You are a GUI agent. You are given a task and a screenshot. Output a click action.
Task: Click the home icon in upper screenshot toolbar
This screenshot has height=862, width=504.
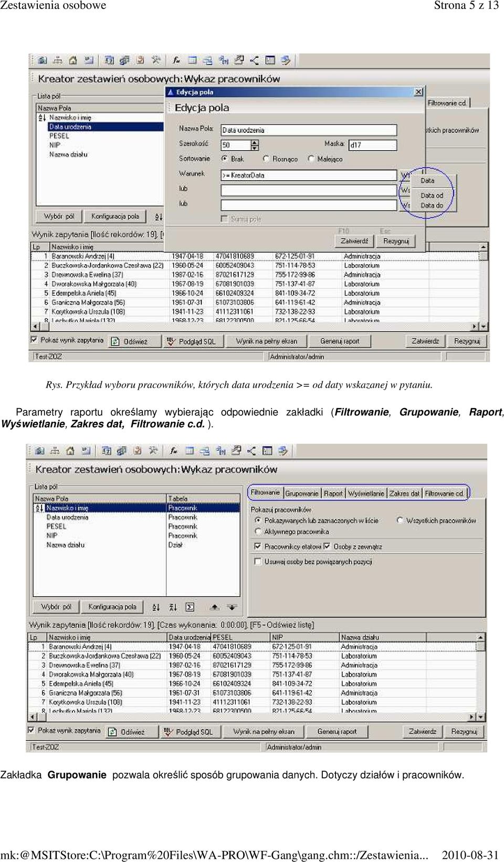click(73, 60)
